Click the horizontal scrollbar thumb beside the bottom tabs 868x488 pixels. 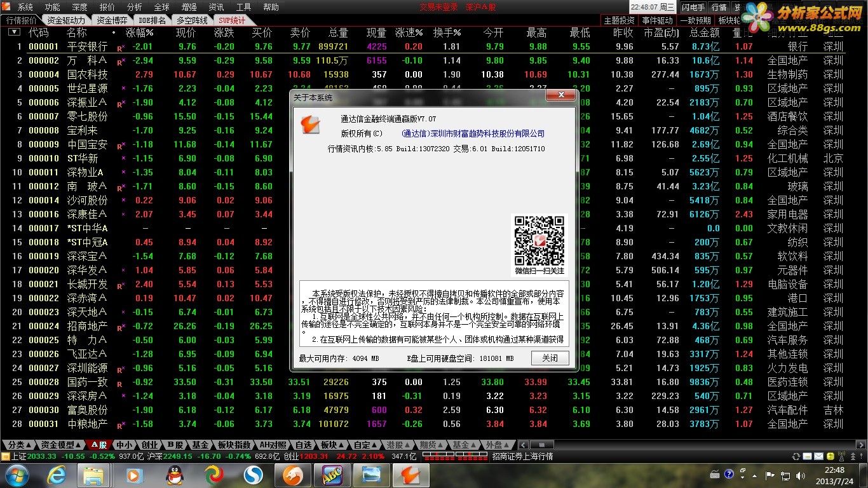point(542,445)
